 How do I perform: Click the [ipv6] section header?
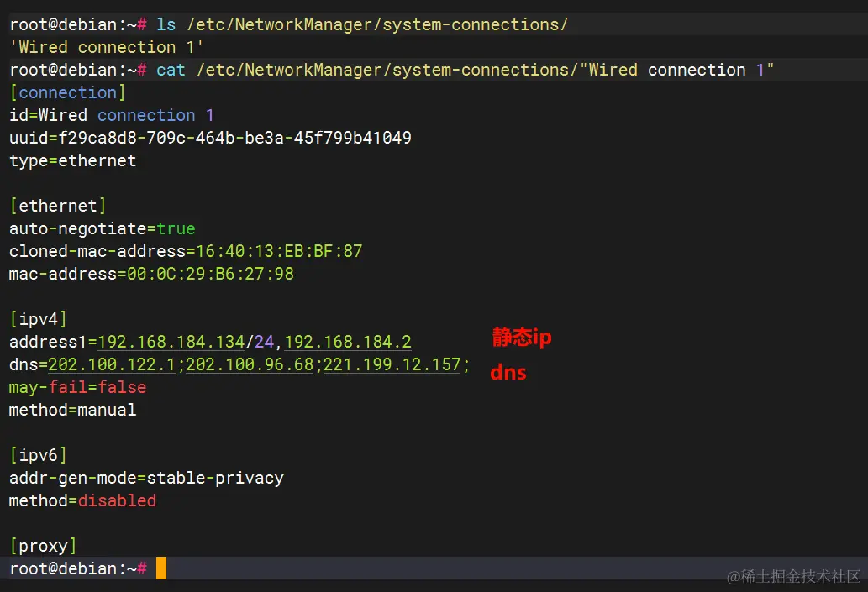click(38, 455)
